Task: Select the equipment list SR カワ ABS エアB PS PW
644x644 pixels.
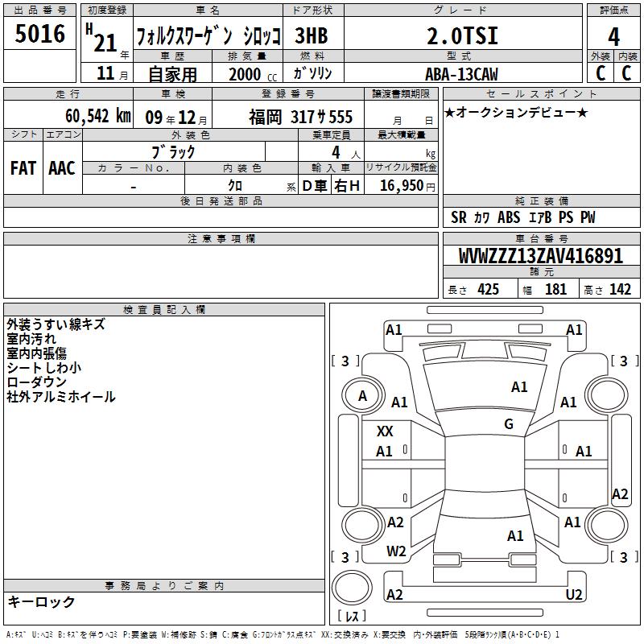Action: tap(522, 217)
